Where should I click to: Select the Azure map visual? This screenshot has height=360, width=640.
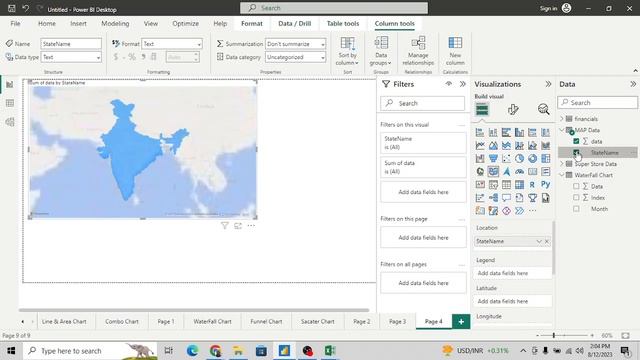point(506,171)
